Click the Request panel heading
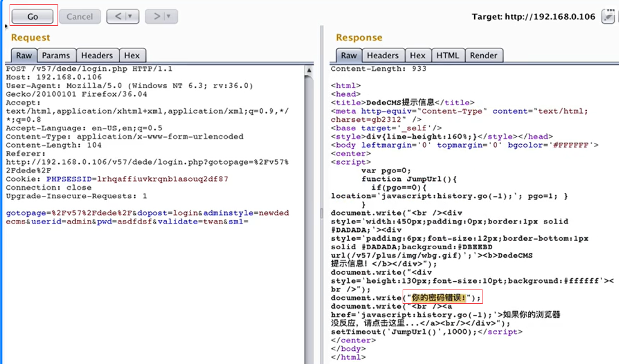Screen dimensions: 619x364 (x=31, y=37)
